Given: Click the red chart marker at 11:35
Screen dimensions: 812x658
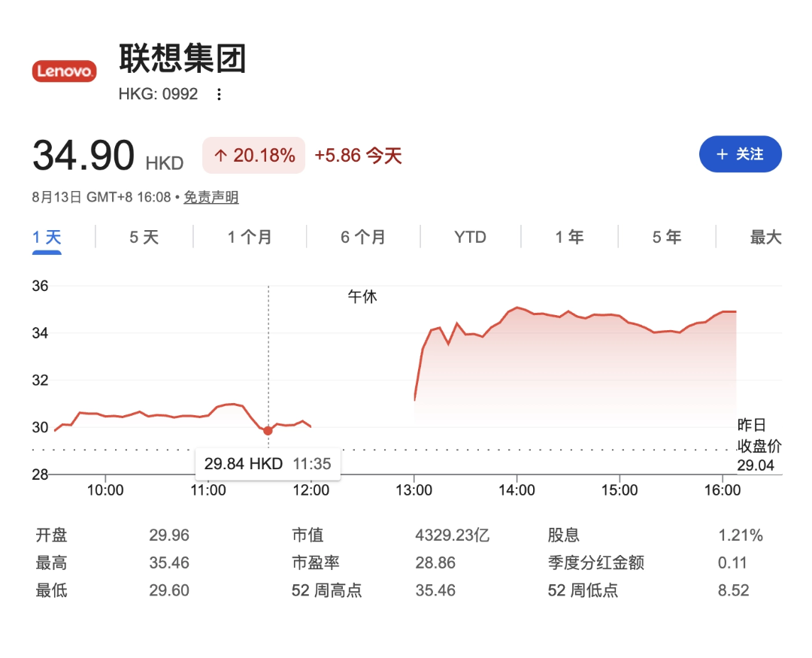Looking at the screenshot, I should click(x=268, y=431).
